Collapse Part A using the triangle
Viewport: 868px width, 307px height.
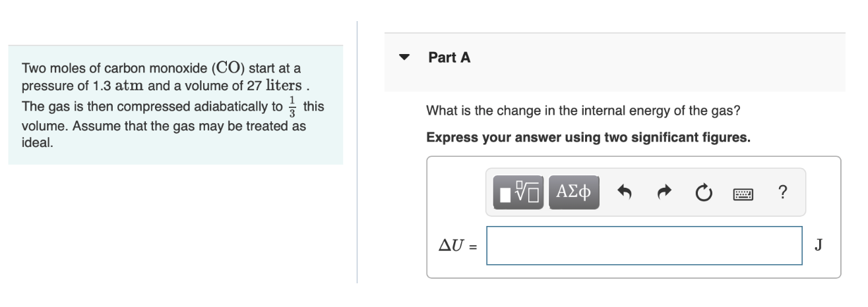click(x=404, y=57)
